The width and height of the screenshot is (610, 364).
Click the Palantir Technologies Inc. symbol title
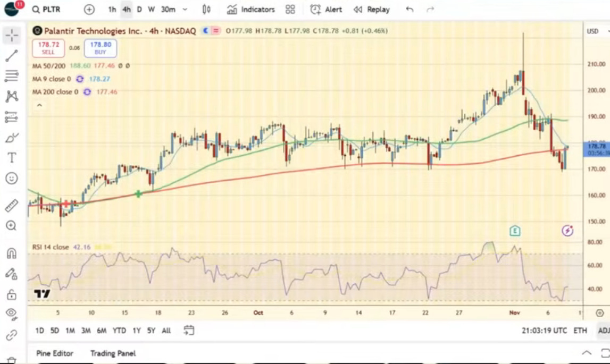[120, 31]
